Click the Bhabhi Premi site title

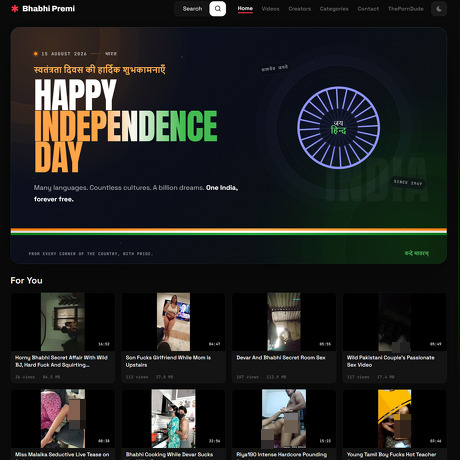click(x=48, y=9)
